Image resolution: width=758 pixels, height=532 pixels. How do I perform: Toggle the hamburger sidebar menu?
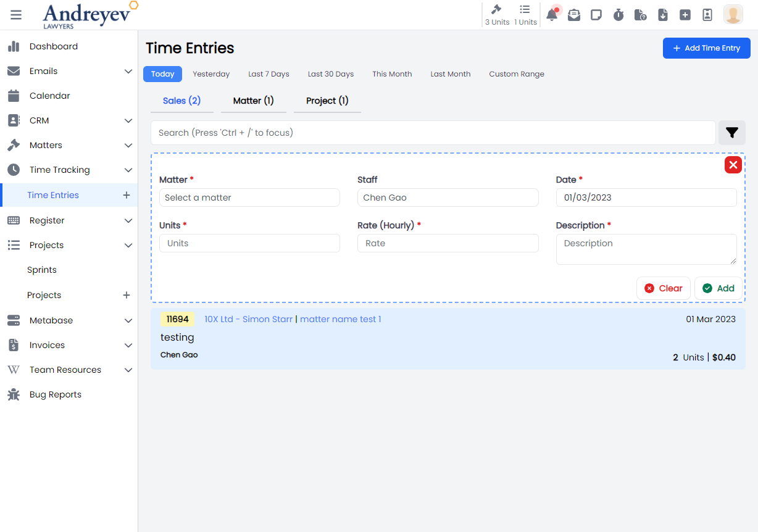point(16,15)
